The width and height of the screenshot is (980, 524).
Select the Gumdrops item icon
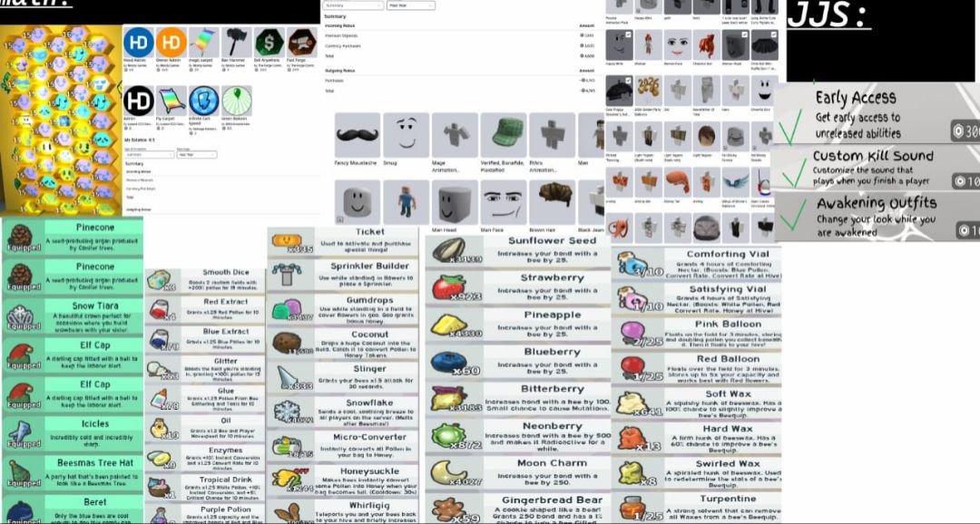[x=289, y=308]
